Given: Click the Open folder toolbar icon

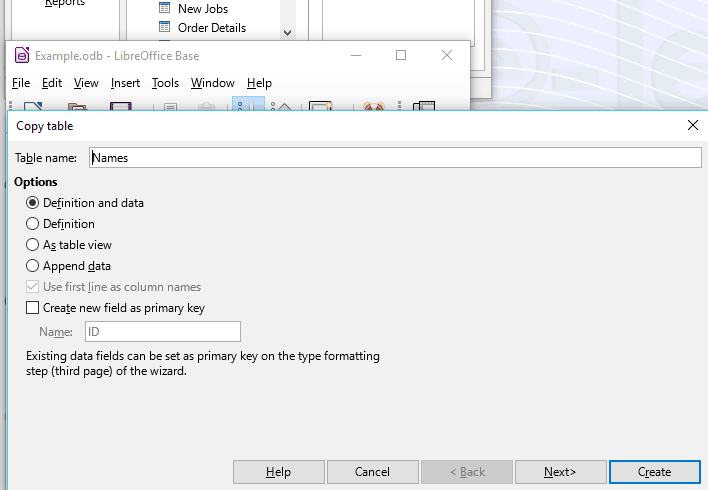Looking at the screenshot, I should pyautogui.click(x=77, y=107).
